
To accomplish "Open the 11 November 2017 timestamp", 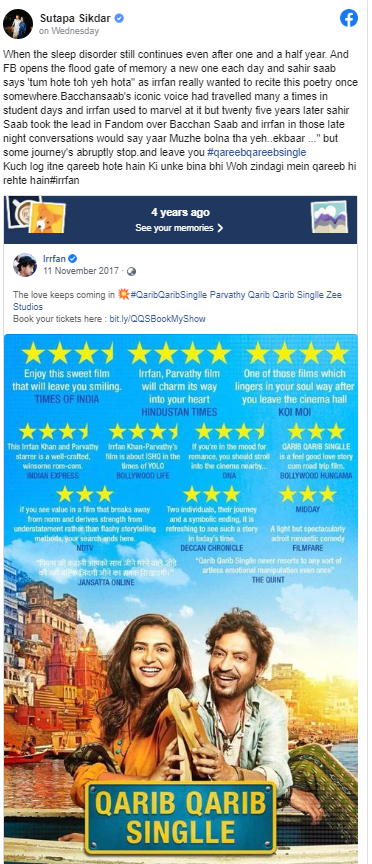I will (x=80, y=271).
